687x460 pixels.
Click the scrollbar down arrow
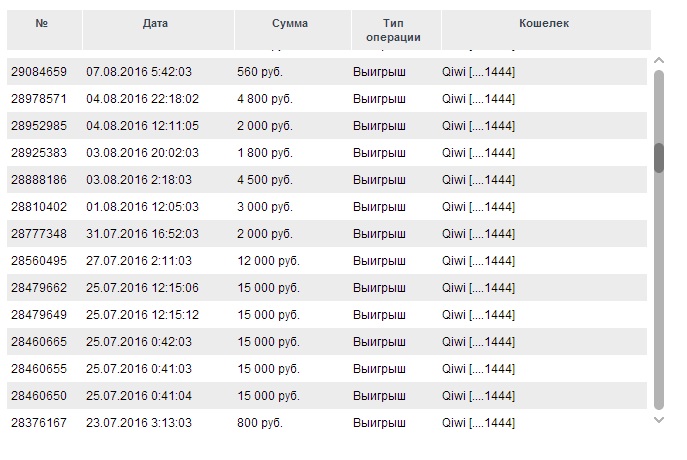coord(659,420)
